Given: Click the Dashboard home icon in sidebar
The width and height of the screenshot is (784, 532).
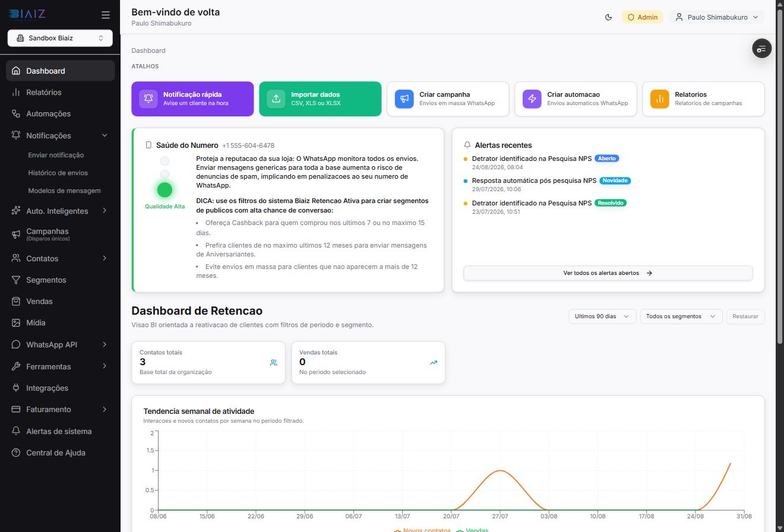Looking at the screenshot, I should (16, 71).
